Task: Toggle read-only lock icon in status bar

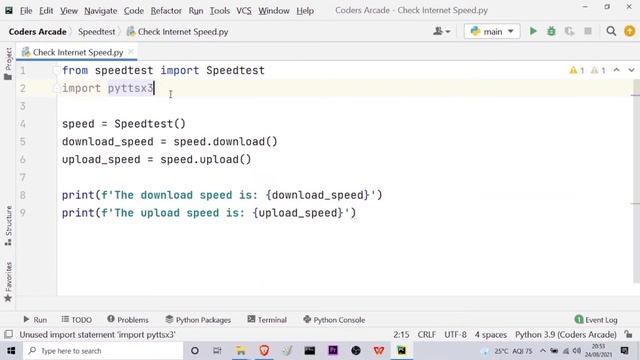Action: point(629,334)
